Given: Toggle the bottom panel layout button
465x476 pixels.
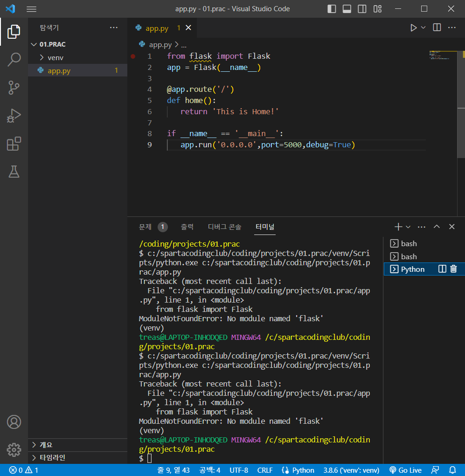Looking at the screenshot, I should click(347, 9).
